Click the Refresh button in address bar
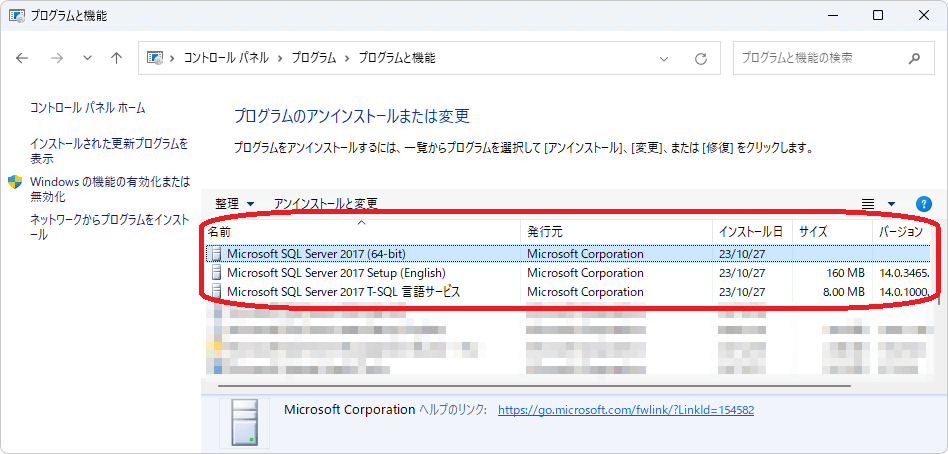The width and height of the screenshot is (948, 454). pyautogui.click(x=701, y=58)
